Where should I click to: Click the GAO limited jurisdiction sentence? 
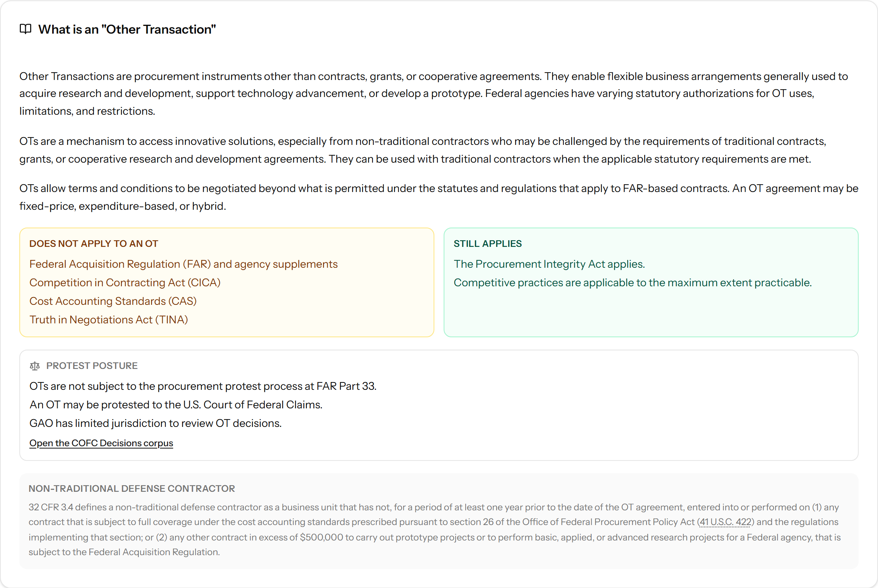pyautogui.click(x=155, y=423)
